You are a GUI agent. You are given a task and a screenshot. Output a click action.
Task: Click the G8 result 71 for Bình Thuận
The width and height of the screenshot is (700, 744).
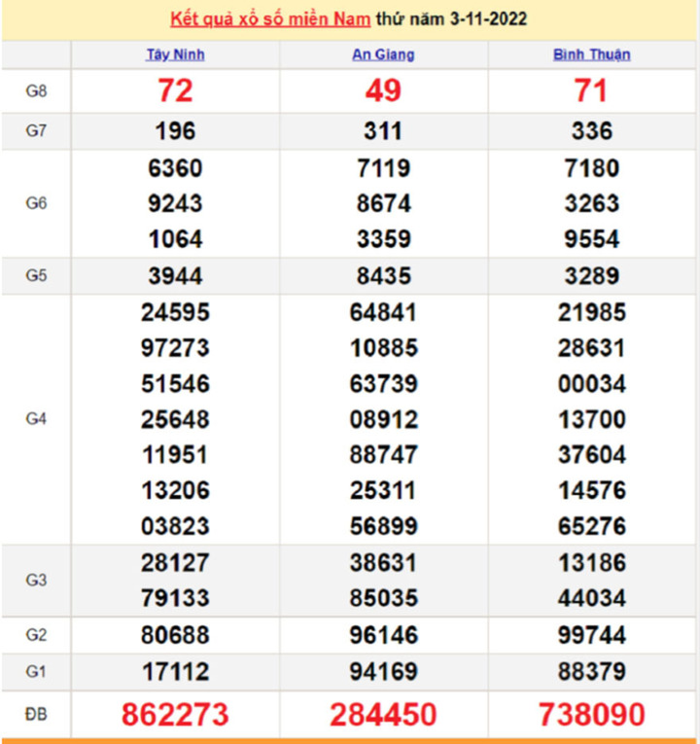591,91
